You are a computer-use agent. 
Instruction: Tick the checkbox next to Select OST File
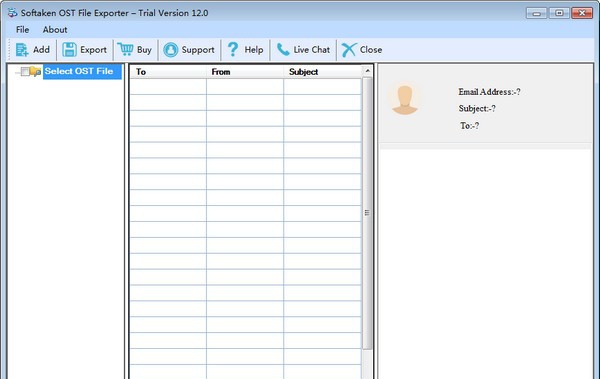25,72
